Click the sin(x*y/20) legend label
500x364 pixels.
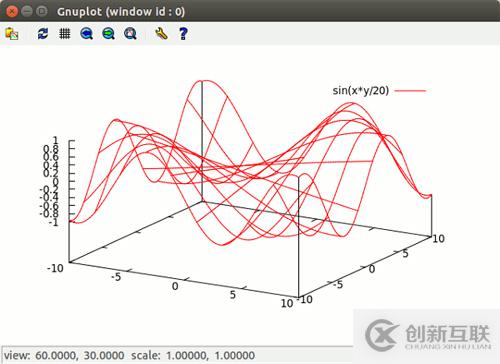[361, 90]
